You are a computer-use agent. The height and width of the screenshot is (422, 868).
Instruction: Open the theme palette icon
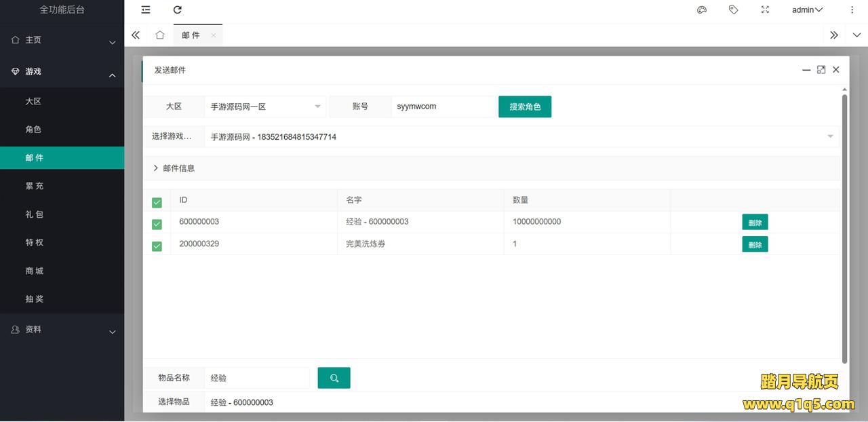click(702, 9)
